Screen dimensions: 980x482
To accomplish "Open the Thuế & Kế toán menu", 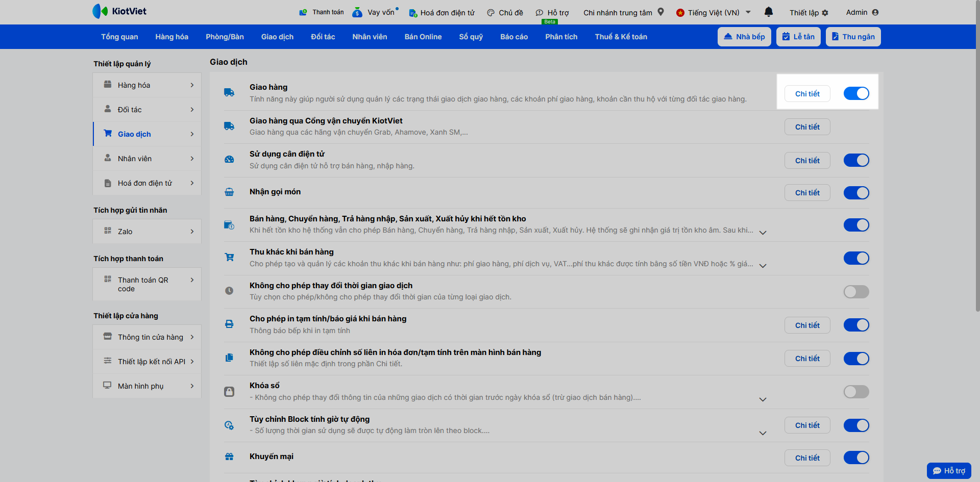I will tap(621, 37).
